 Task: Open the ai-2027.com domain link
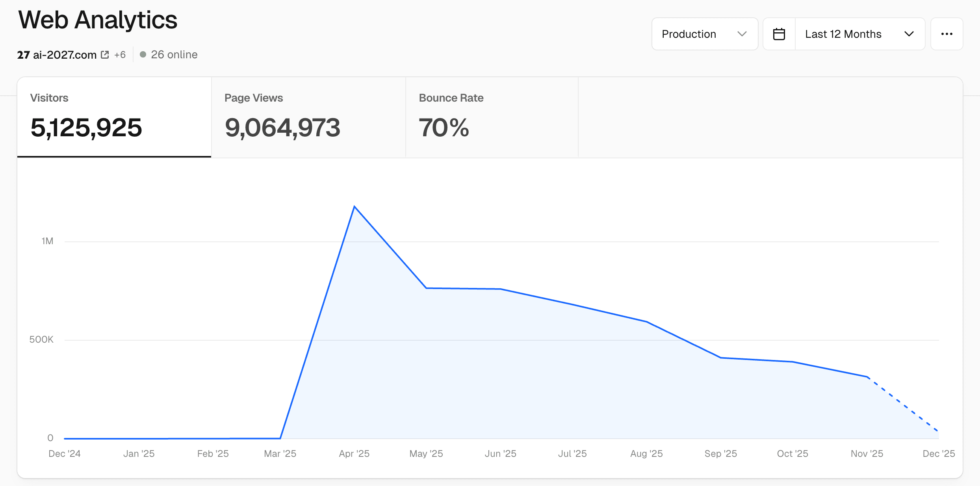coord(65,55)
